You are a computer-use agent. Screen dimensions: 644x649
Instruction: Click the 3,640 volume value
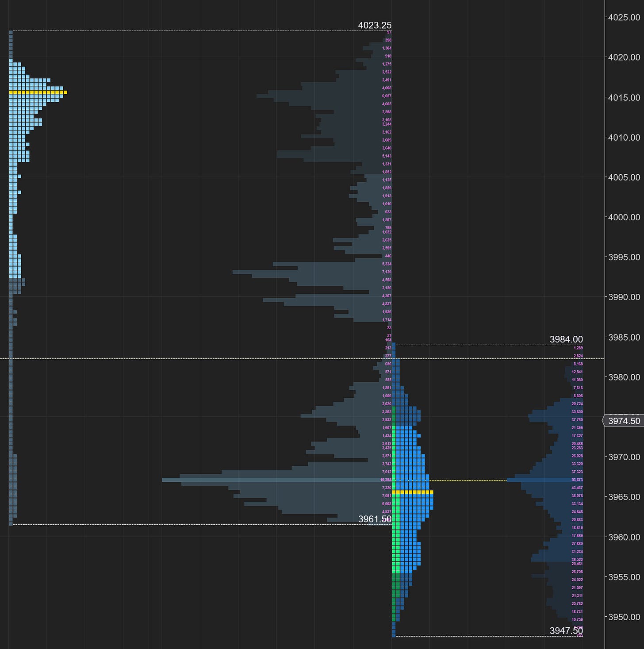click(x=387, y=148)
